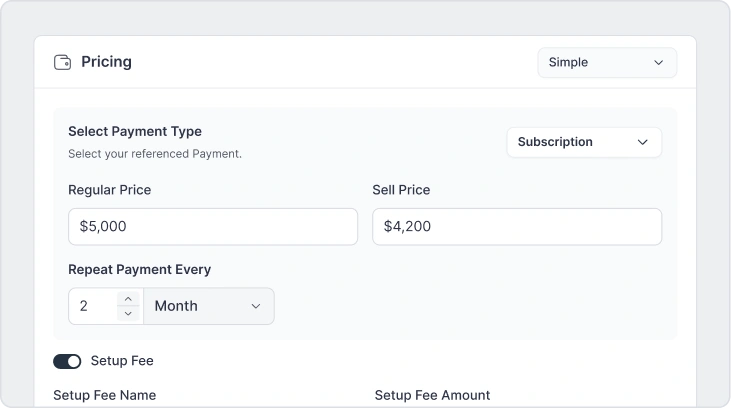Click the Select Payment Type label
Viewport: 731px width, 408px height.
click(x=135, y=131)
